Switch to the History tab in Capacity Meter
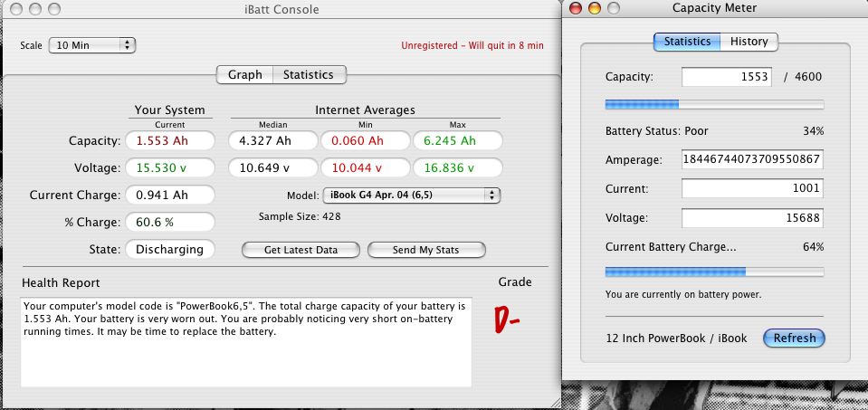The width and height of the screenshot is (868, 410). tap(749, 42)
